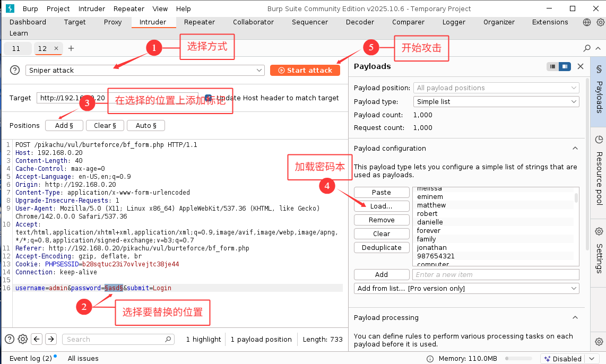Click the Burp Suite logo icon
The height and width of the screenshot is (364, 606).
[10, 8]
